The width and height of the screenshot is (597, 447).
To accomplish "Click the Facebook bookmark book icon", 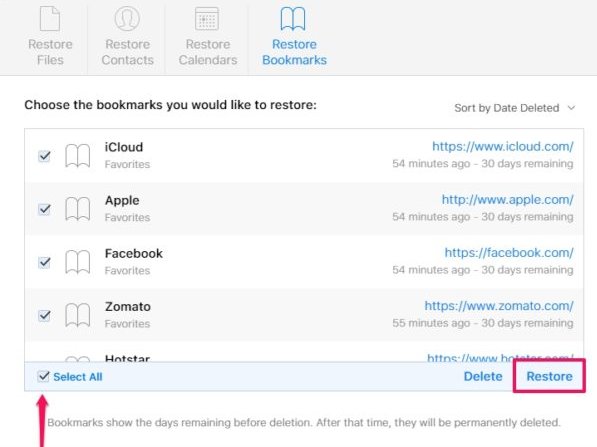I will pos(78,262).
